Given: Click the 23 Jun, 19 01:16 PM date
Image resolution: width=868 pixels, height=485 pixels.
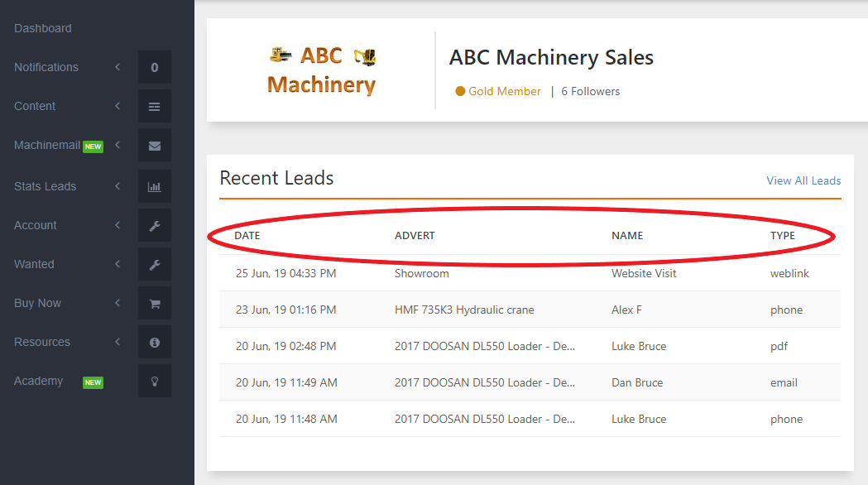Looking at the screenshot, I should 285,310.
